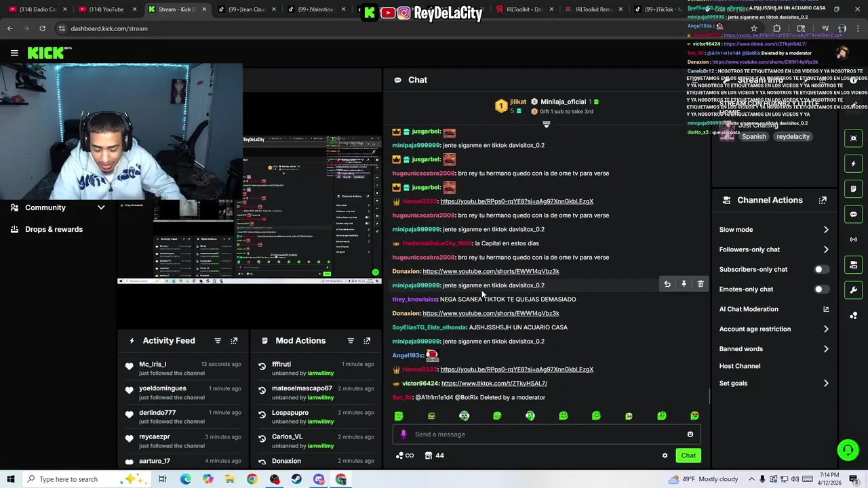
Task: Click the green Chat send button
Action: [x=688, y=455]
